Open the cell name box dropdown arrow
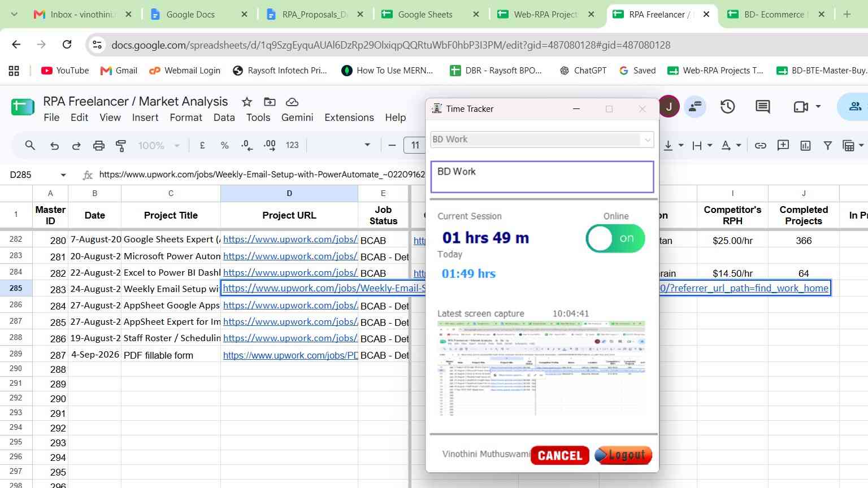This screenshot has width=868, height=488. (63, 175)
